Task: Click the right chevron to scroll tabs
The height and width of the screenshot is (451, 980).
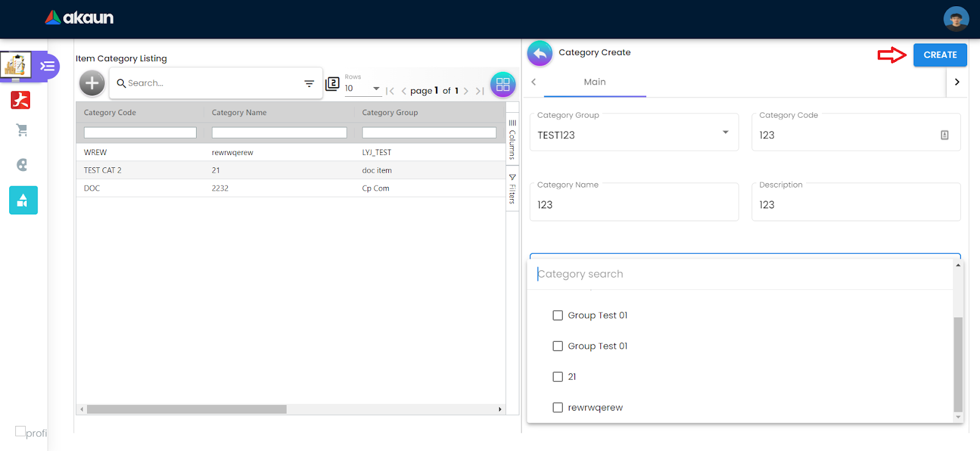Action: point(957,82)
